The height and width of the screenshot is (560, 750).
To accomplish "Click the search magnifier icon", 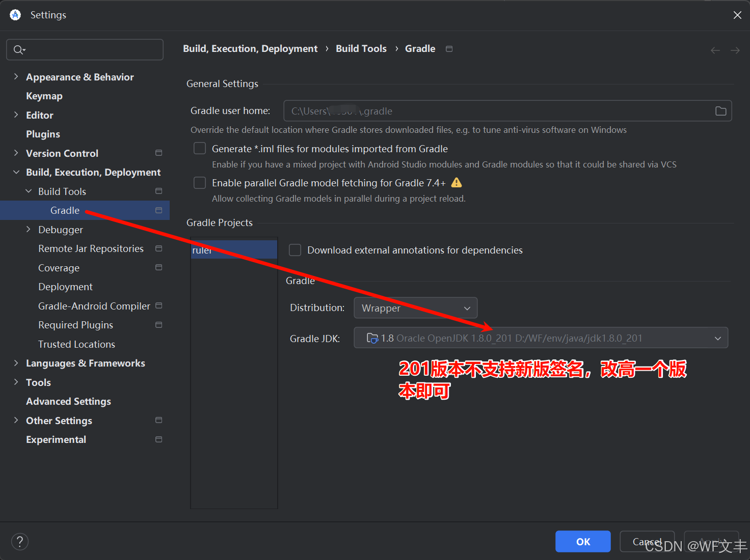I will point(19,50).
